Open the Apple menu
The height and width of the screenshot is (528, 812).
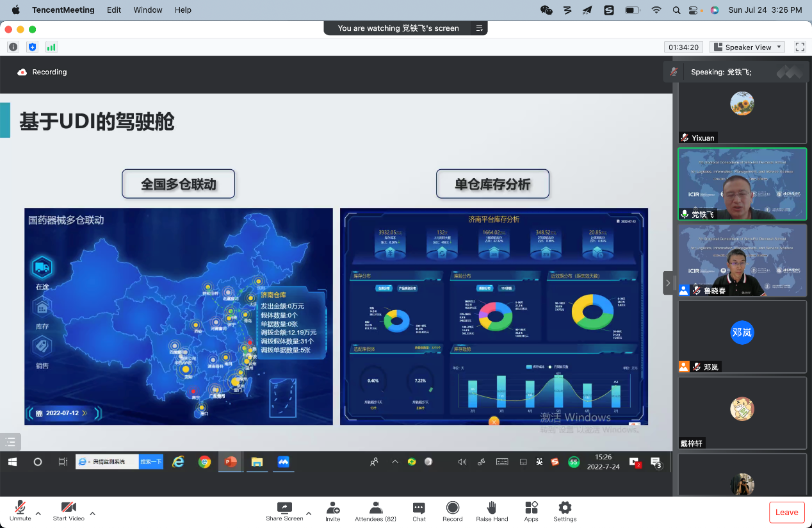point(16,10)
